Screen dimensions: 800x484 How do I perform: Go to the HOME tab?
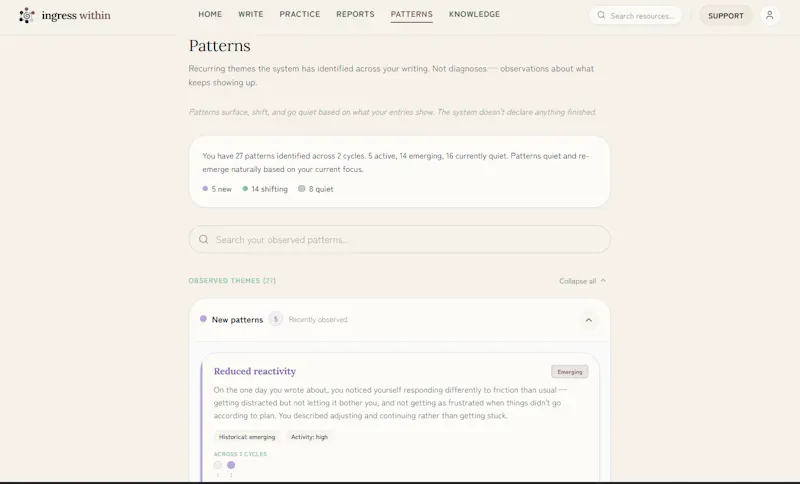[210, 14]
